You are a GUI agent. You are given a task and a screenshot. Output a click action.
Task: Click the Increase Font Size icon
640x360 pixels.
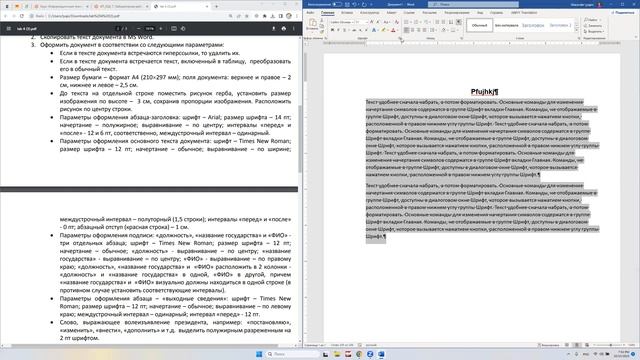(371, 22)
